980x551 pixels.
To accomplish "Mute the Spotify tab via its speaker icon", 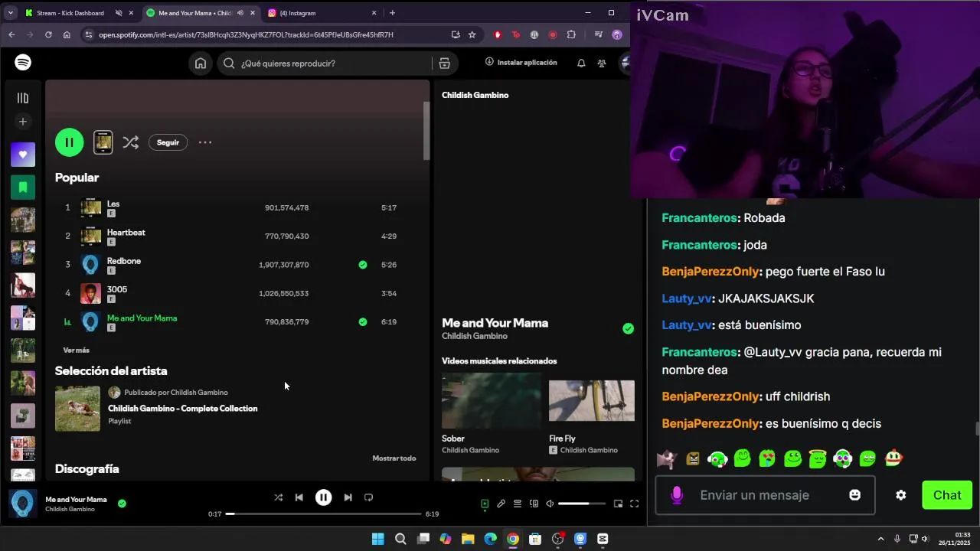I will click(240, 13).
